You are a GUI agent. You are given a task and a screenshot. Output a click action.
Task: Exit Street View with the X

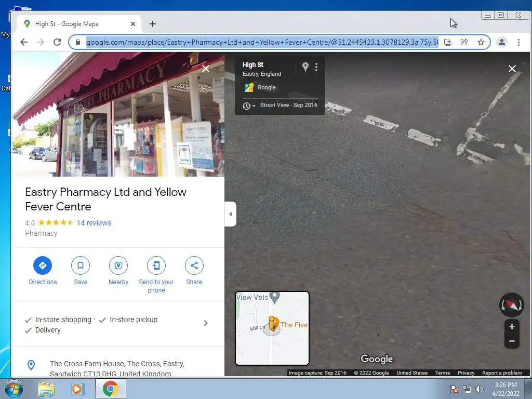point(512,69)
